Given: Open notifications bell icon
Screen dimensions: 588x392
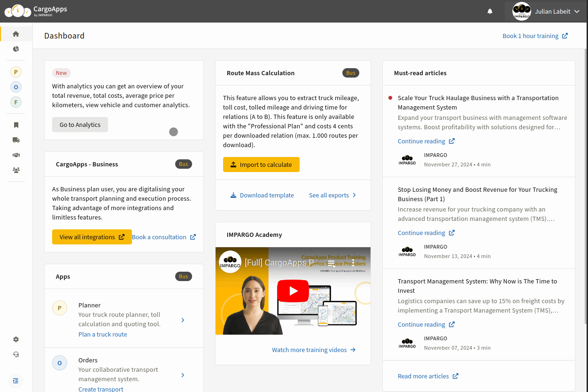Looking at the screenshot, I should 490,11.
